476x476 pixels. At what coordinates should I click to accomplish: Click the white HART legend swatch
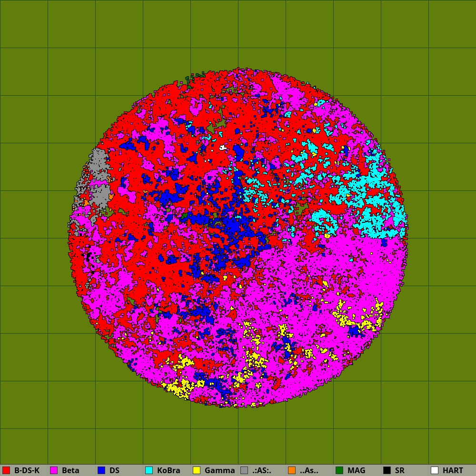pos(435,470)
